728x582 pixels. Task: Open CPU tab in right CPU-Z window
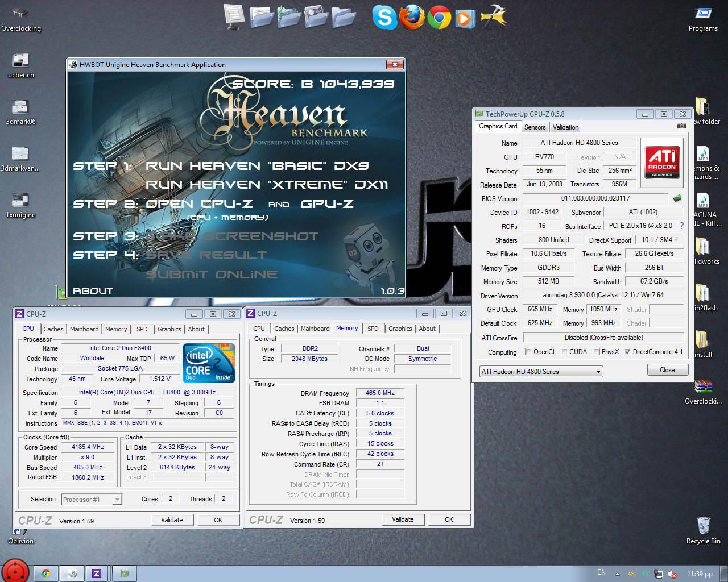(x=259, y=329)
